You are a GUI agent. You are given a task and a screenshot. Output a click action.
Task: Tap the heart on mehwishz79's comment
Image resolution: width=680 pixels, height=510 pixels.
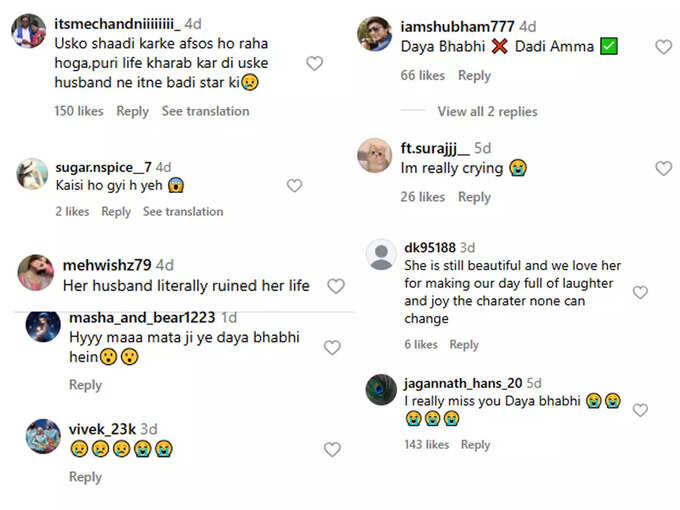pyautogui.click(x=336, y=286)
